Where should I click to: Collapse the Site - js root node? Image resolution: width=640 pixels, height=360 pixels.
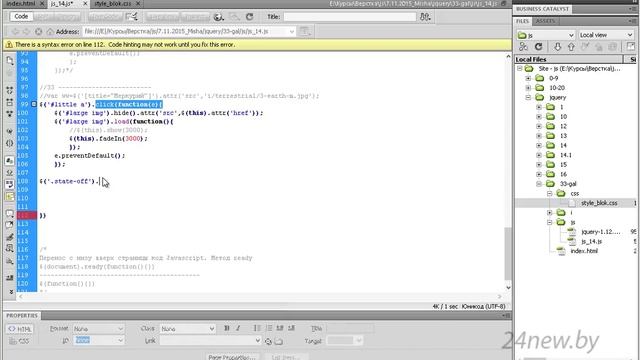[520, 69]
